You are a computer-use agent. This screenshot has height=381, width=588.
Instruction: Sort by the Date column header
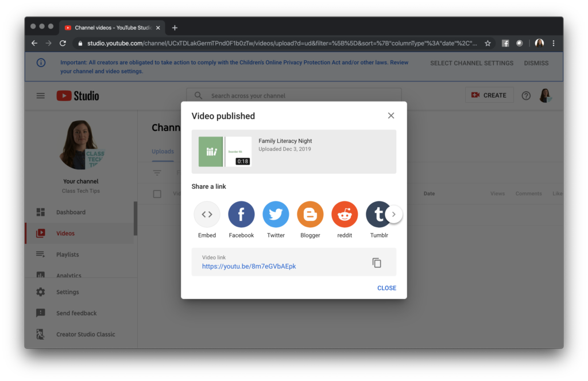(x=430, y=193)
